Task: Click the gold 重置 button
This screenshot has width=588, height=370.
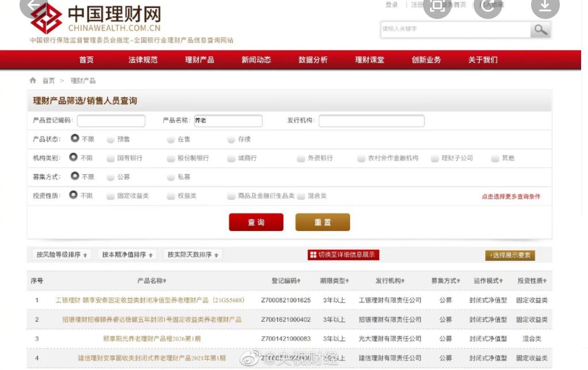Action: 322,222
